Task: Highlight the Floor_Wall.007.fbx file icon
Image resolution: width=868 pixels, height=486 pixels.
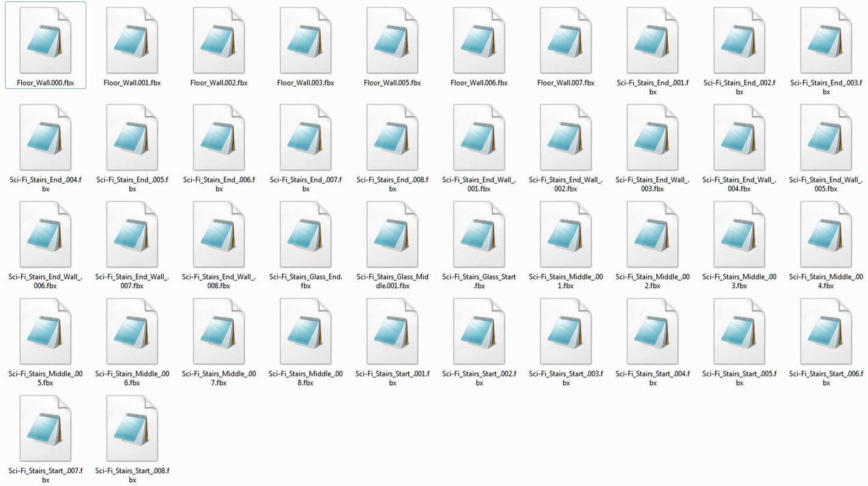Action: pos(566,40)
